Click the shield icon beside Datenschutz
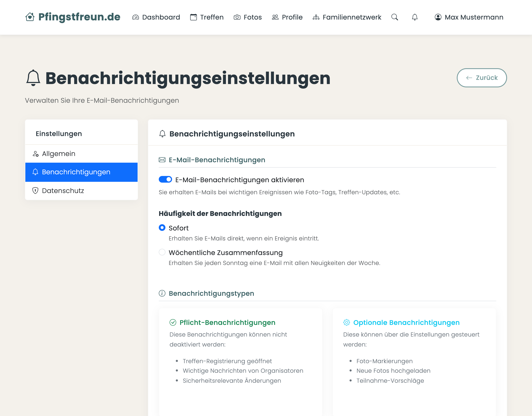This screenshot has width=532, height=416. pos(35,191)
